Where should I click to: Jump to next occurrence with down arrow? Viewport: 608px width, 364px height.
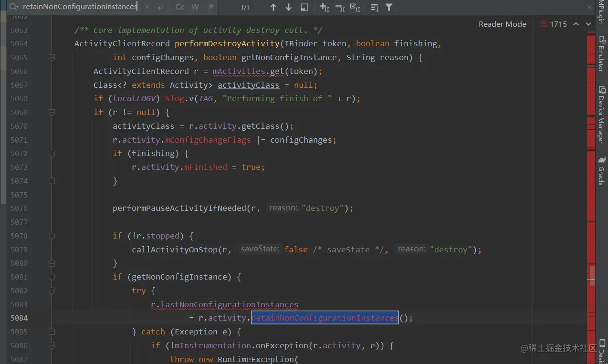click(x=289, y=7)
